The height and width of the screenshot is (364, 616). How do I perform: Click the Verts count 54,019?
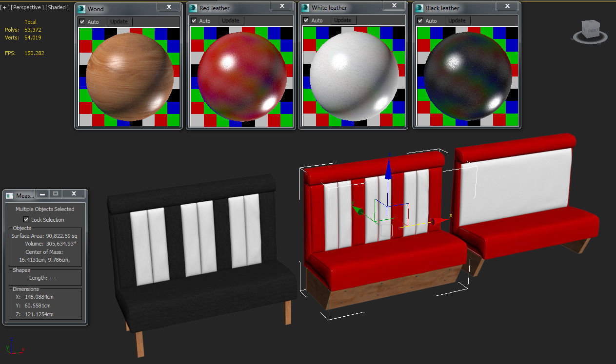point(33,38)
